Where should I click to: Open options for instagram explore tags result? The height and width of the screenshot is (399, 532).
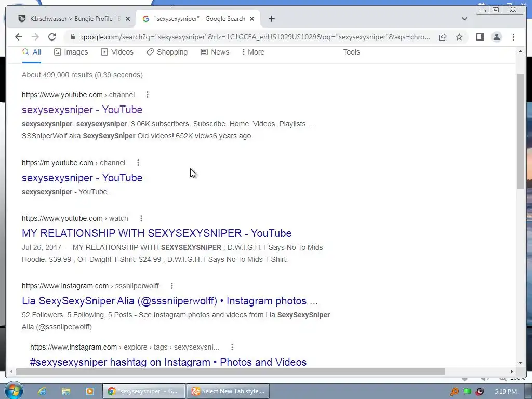pos(232,348)
